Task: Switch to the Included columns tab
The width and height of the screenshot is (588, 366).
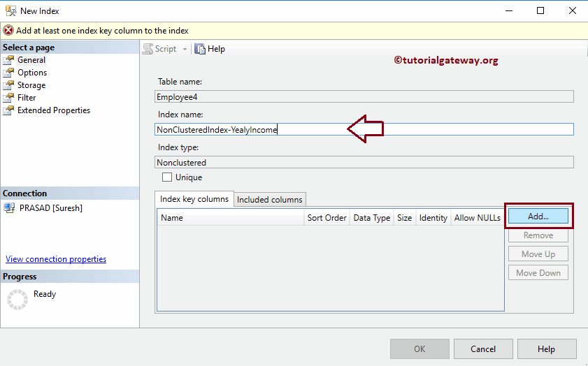Action: (270, 200)
